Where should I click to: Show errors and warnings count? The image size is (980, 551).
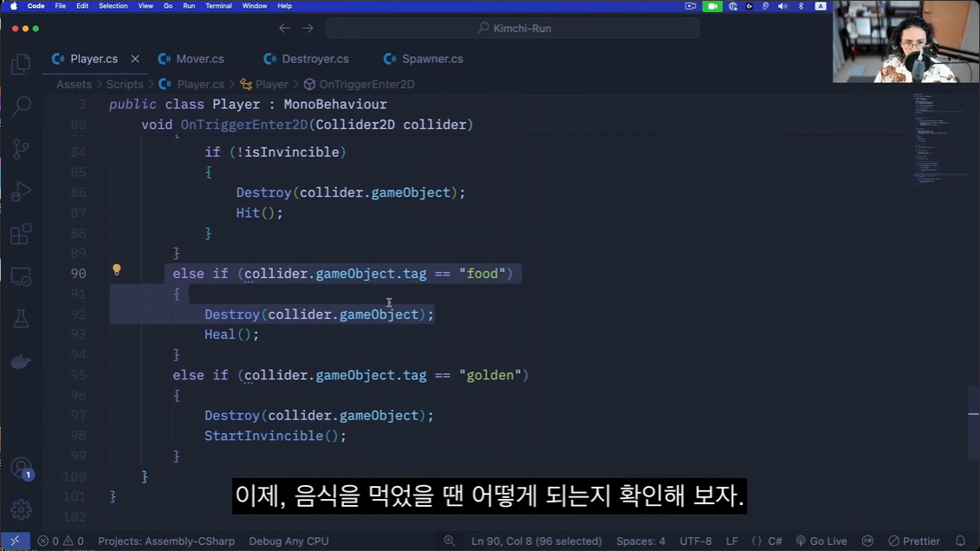pyautogui.click(x=61, y=541)
